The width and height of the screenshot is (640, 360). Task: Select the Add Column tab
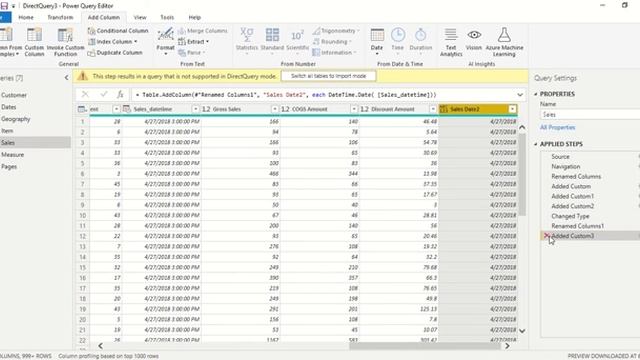point(104,17)
